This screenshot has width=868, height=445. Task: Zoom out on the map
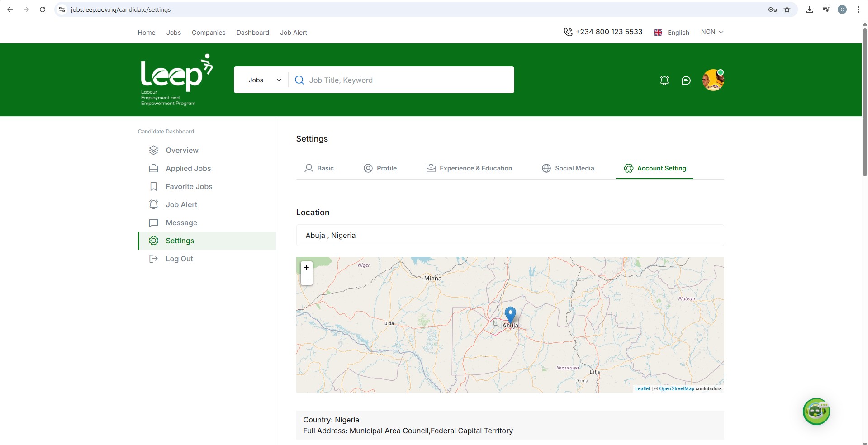[307, 279]
